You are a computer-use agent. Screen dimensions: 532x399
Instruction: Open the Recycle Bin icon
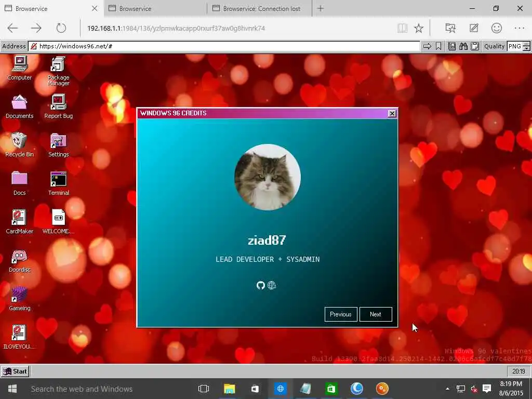tap(19, 145)
